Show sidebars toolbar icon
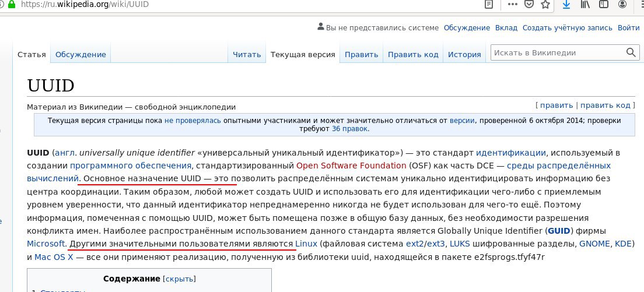This screenshot has width=644, height=292. coord(603,5)
